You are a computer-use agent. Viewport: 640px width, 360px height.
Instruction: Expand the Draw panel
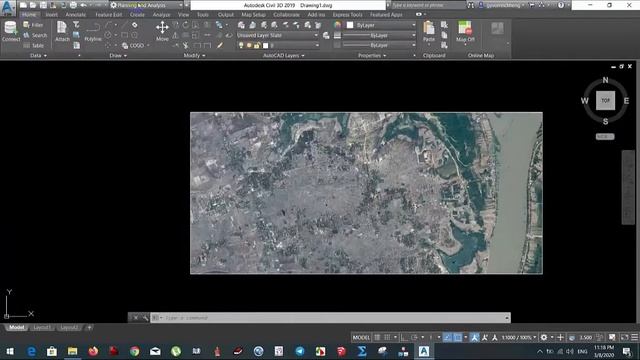pyautogui.click(x=118, y=56)
